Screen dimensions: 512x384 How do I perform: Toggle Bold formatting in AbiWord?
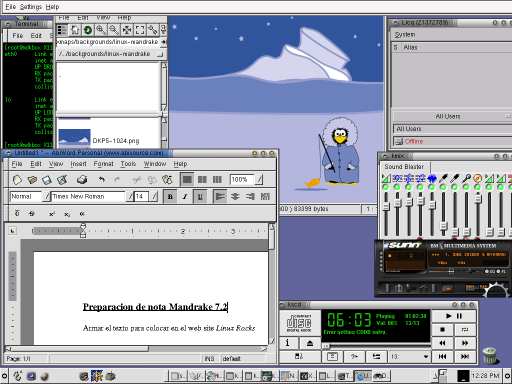(x=170, y=197)
